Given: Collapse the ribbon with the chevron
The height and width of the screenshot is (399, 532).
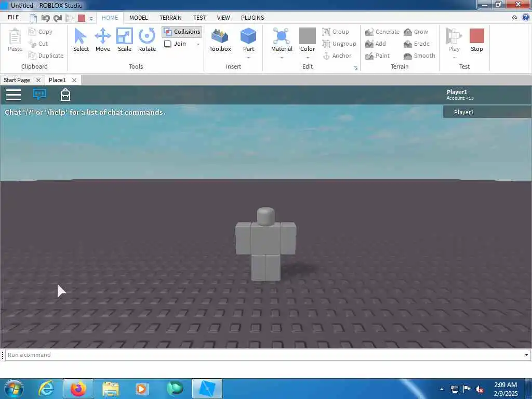Looking at the screenshot, I should click(515, 17).
